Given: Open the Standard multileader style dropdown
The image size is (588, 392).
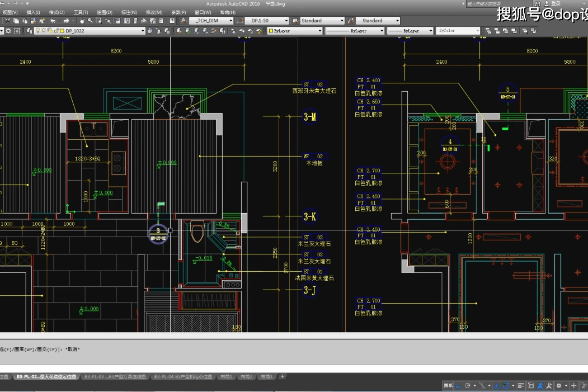Looking at the screenshot, I should point(378,21).
